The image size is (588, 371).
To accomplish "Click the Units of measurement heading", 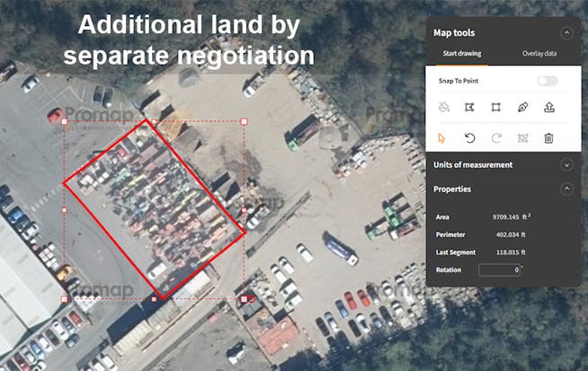I will 473,165.
